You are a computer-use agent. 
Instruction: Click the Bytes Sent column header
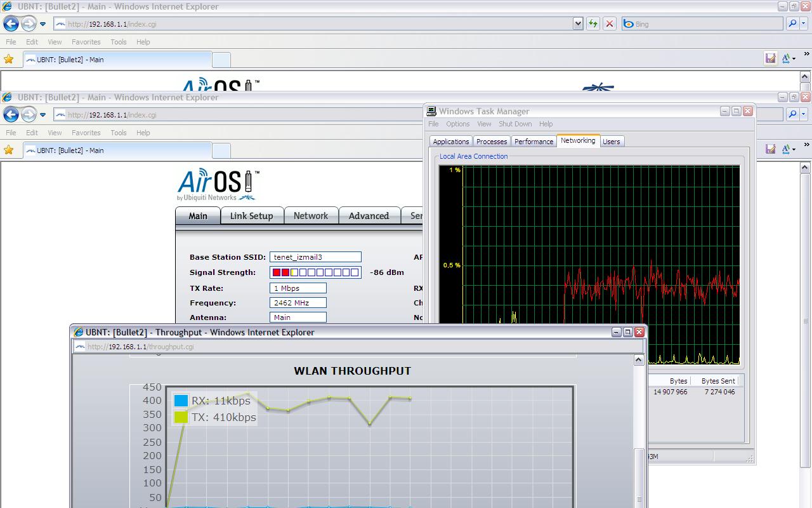tap(717, 381)
